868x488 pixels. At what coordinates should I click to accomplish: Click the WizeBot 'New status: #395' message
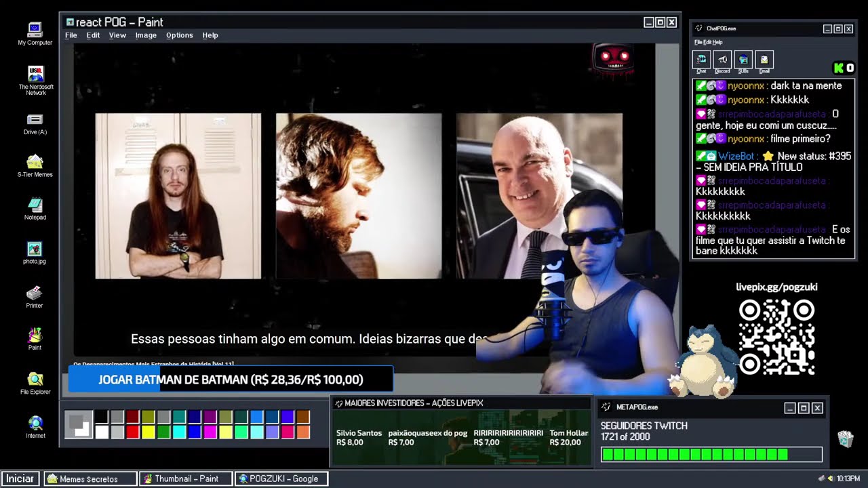774,161
